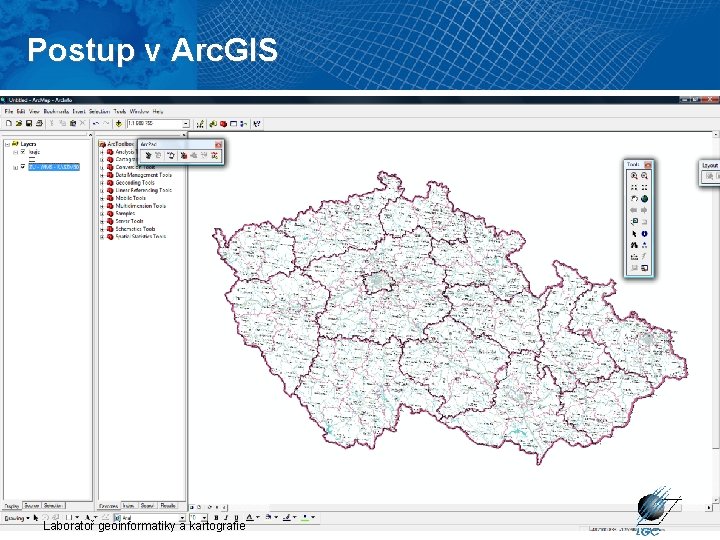Select Server Tools toolbox
The image size is (720, 540).
129,221
